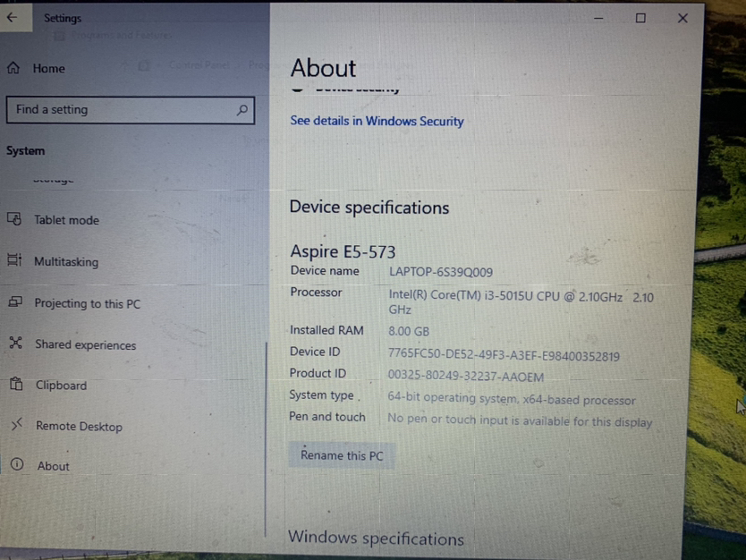Click the back arrow in Settings

[13, 18]
